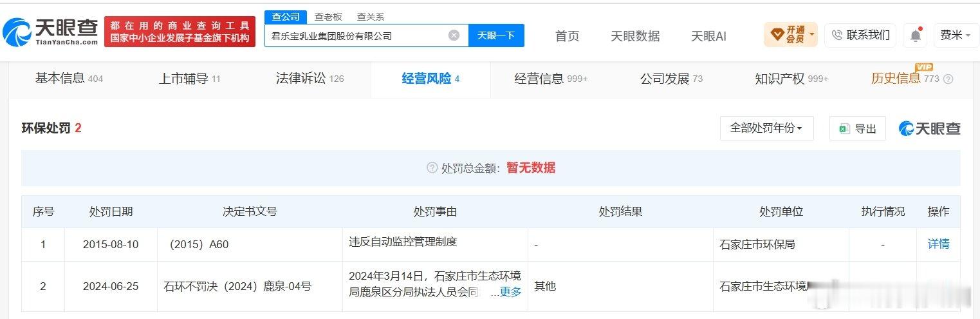Click the 处罚单位 column header
The image size is (980, 319).
pos(781,211)
